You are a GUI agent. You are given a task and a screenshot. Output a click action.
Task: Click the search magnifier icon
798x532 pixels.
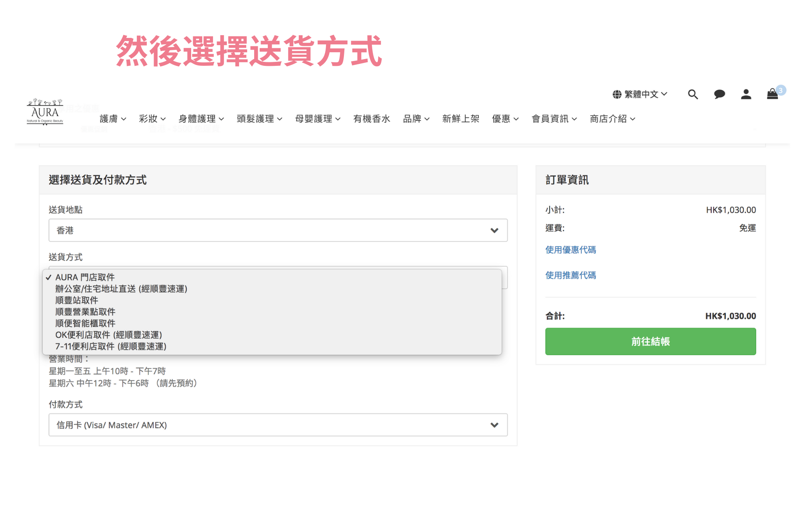pos(693,94)
